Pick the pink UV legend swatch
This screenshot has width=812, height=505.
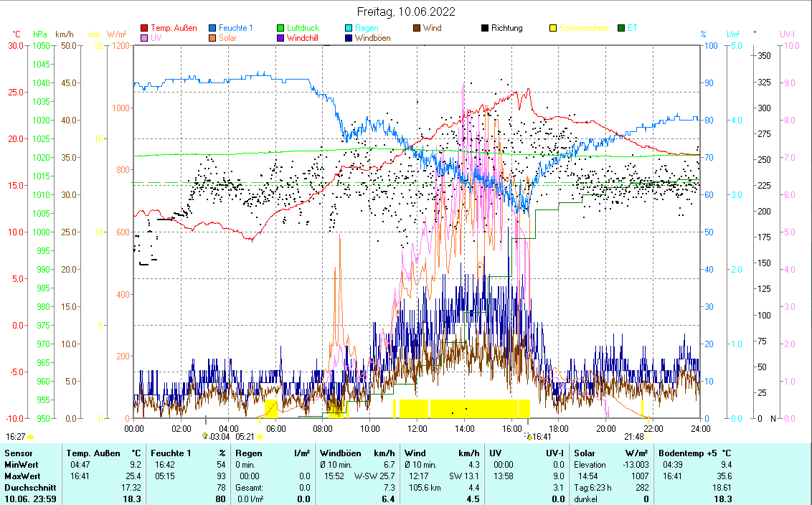144,38
